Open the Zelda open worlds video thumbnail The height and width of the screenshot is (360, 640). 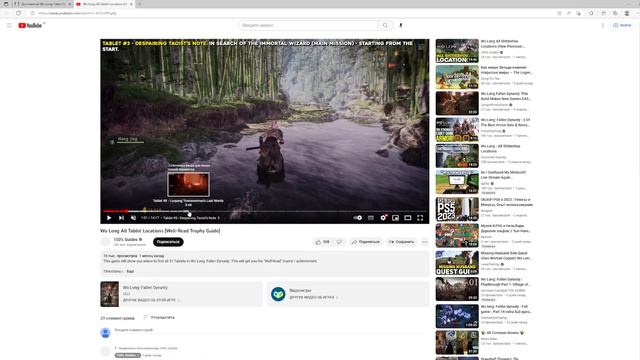[x=457, y=77]
